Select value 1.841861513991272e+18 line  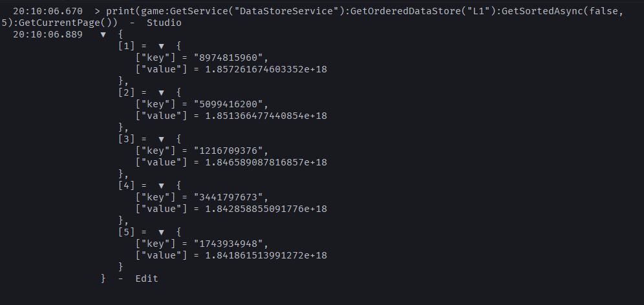coord(231,255)
